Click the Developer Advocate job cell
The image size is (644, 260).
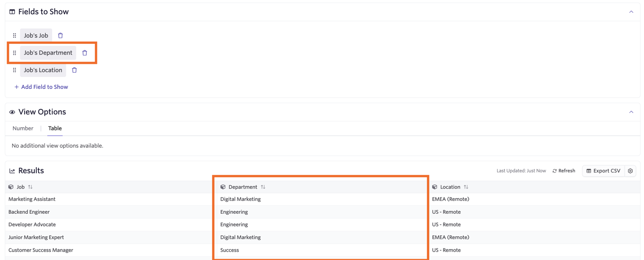32,224
